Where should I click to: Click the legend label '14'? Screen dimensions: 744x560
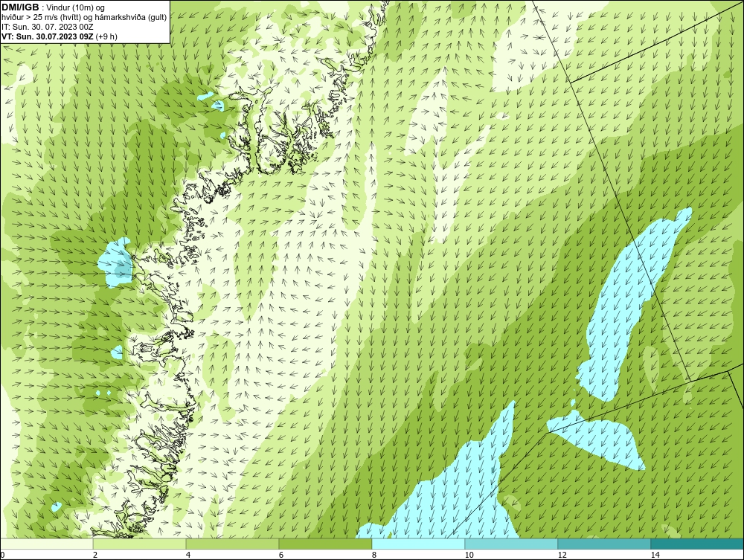pos(655,555)
